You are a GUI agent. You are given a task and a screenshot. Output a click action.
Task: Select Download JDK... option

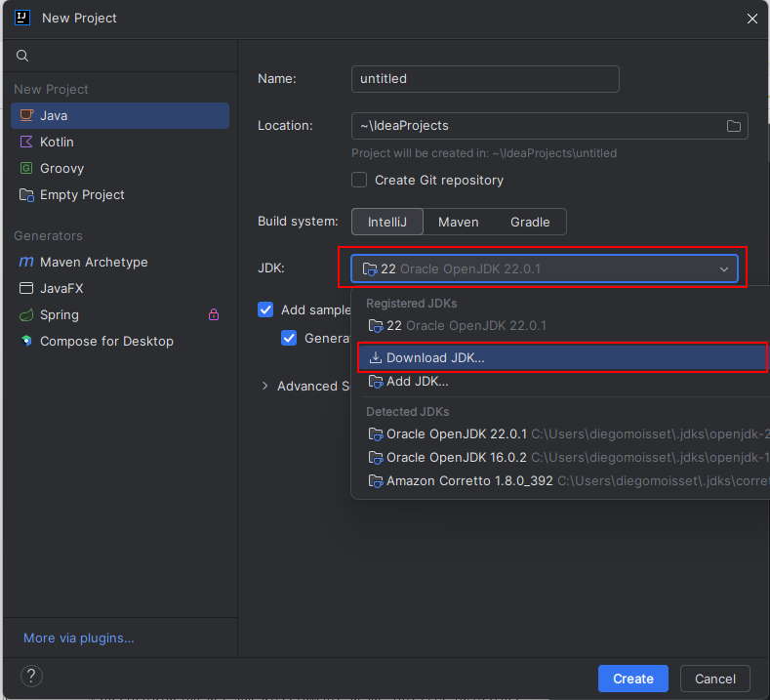[x=563, y=357]
